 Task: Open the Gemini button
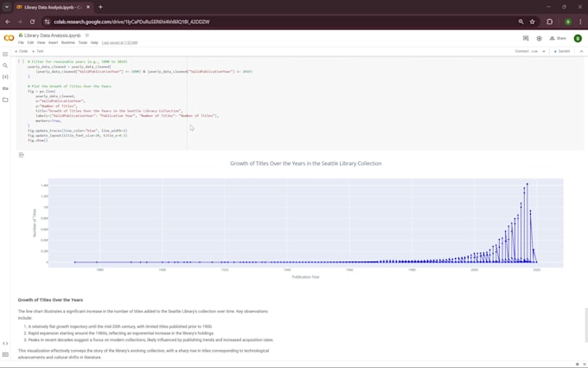pos(562,51)
